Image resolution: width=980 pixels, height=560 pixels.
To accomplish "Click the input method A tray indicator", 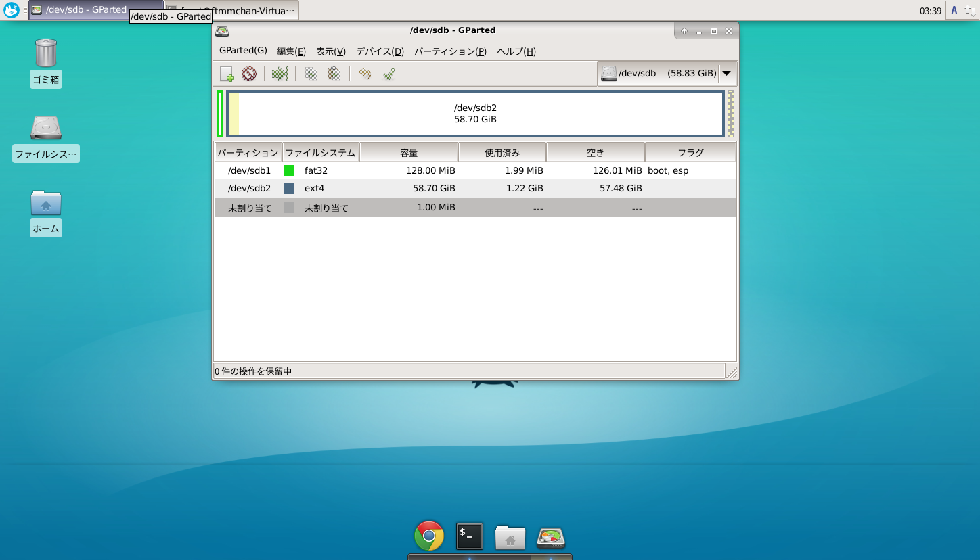I will (x=954, y=10).
